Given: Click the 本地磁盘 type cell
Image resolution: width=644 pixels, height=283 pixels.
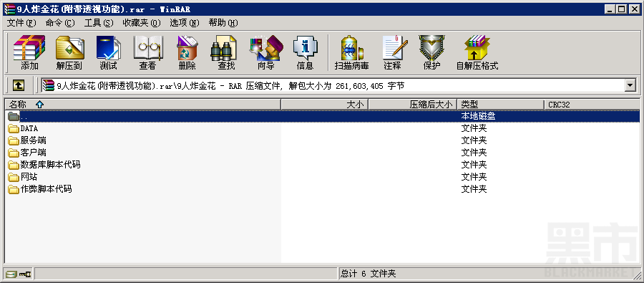Looking at the screenshot, I should [478, 116].
